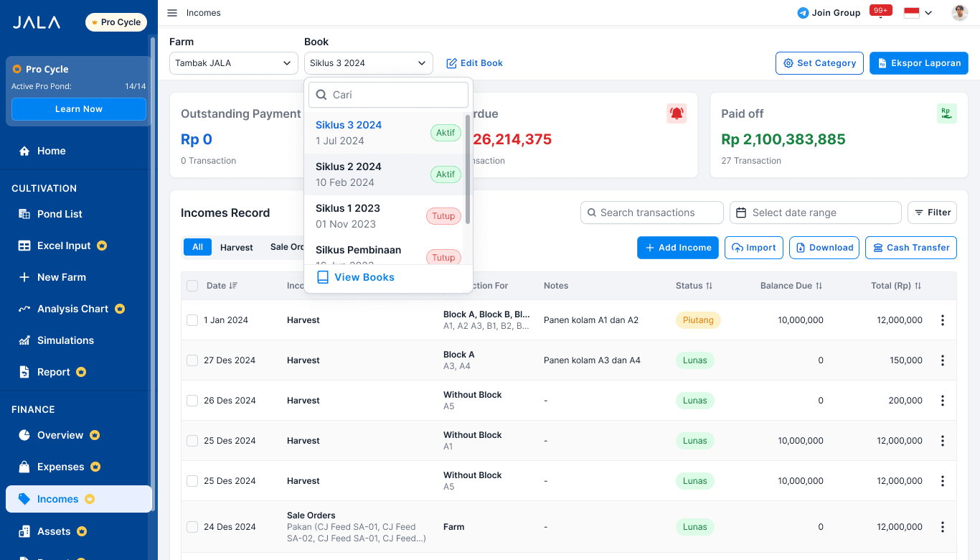This screenshot has height=560, width=980.
Task: Open the Select date range field
Action: [815, 213]
